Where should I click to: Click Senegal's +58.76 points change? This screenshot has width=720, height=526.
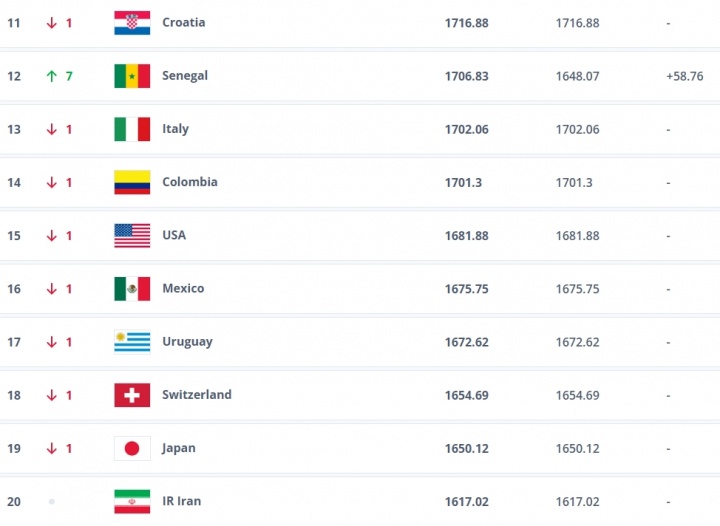point(684,76)
